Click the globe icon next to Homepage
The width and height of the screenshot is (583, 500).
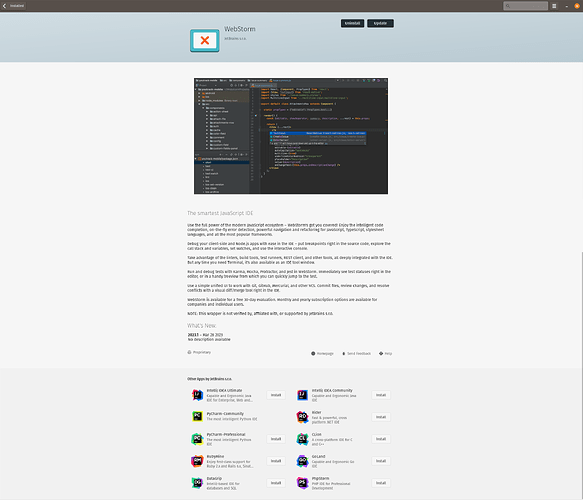[x=313, y=353]
